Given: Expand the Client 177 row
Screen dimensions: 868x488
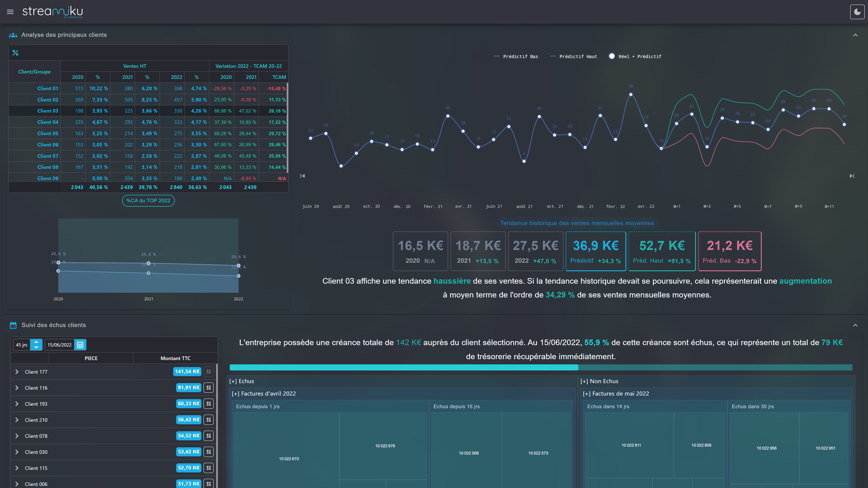Looking at the screenshot, I should coord(17,372).
